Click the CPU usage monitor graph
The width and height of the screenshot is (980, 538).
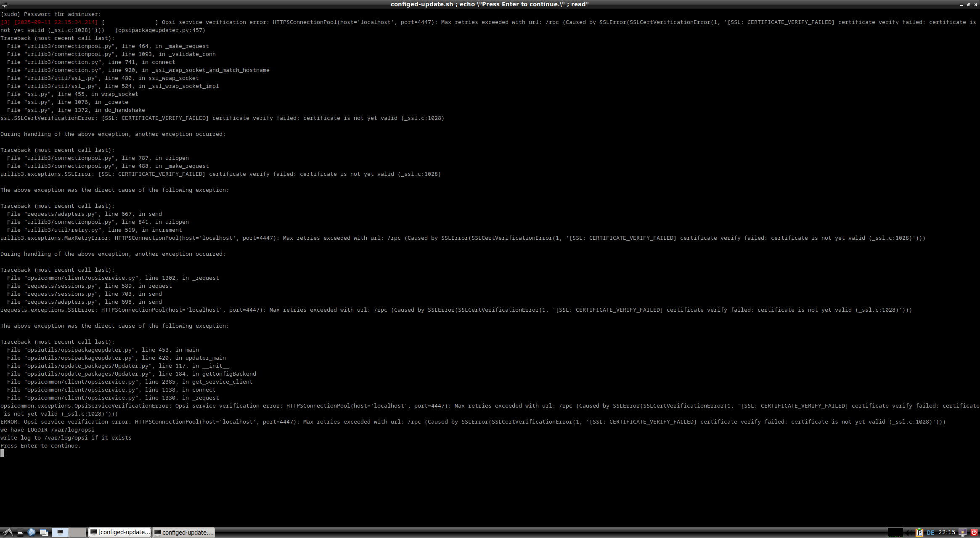pyautogui.click(x=895, y=533)
